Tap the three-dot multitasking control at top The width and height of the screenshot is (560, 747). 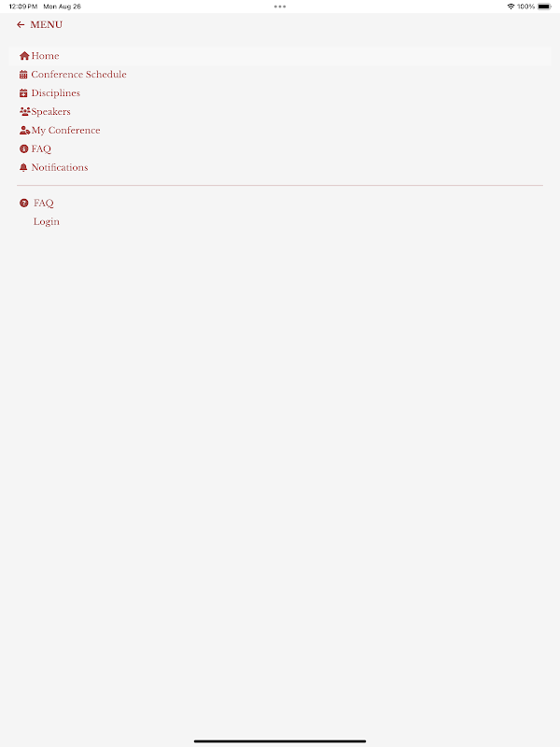coord(280,7)
